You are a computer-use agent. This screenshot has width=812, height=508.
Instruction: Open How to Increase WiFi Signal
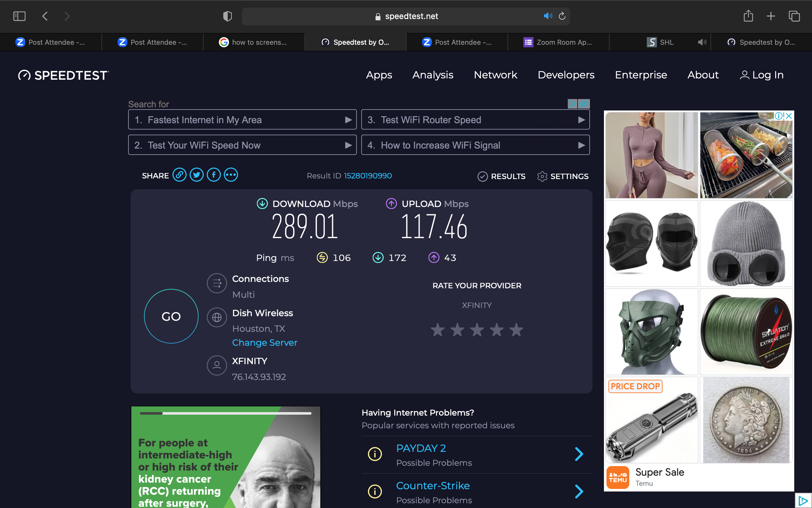pyautogui.click(x=475, y=145)
